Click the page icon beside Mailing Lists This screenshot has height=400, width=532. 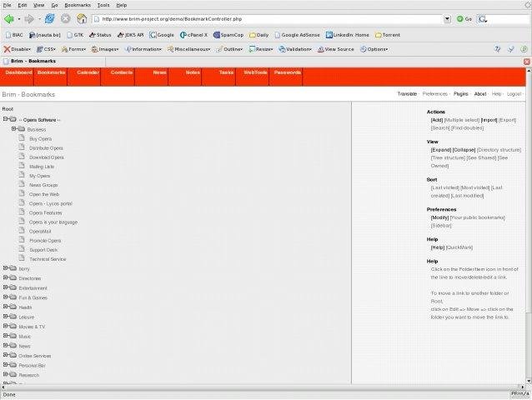point(23,167)
